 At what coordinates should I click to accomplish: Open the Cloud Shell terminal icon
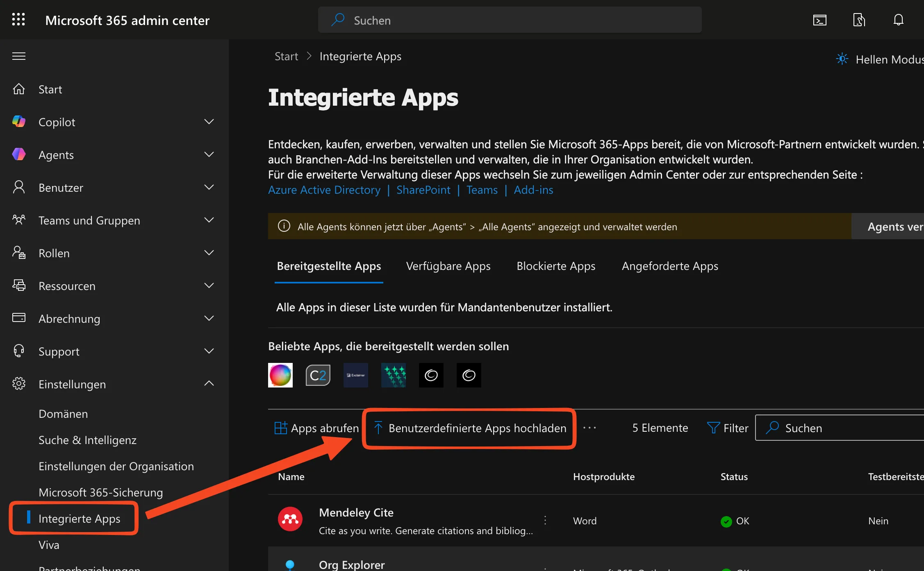(819, 19)
